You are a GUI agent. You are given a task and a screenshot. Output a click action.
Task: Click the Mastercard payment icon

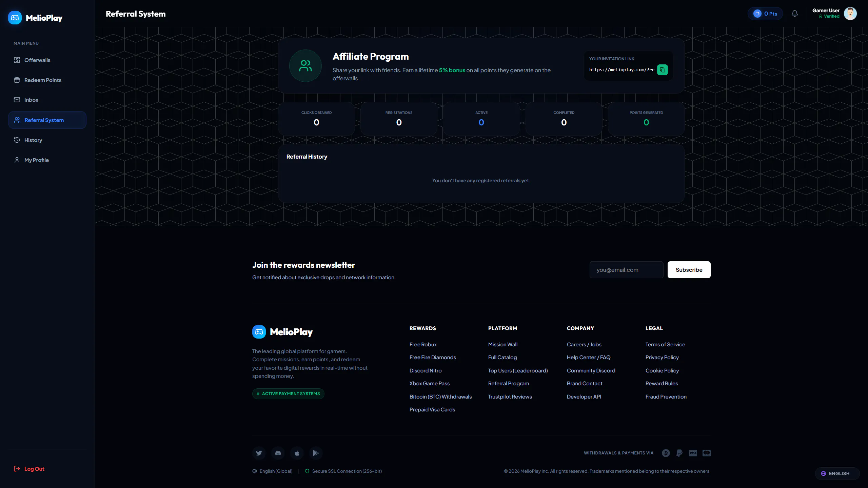[707, 453]
